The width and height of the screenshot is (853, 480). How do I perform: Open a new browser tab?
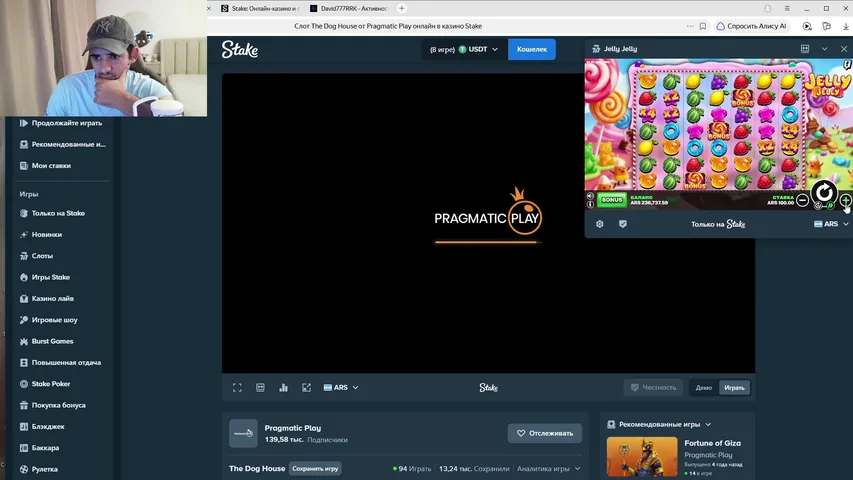401,8
